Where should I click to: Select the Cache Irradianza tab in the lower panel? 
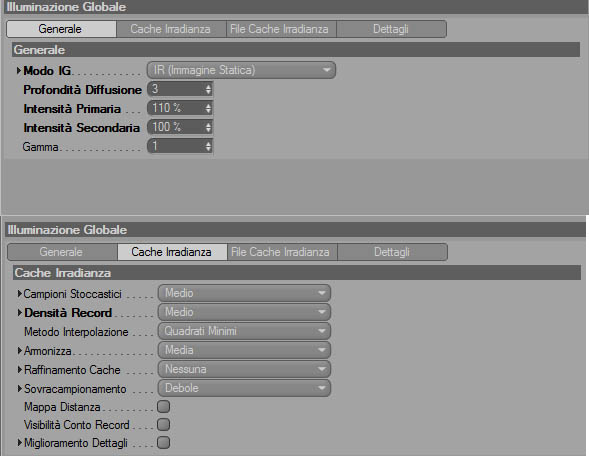(x=172, y=252)
